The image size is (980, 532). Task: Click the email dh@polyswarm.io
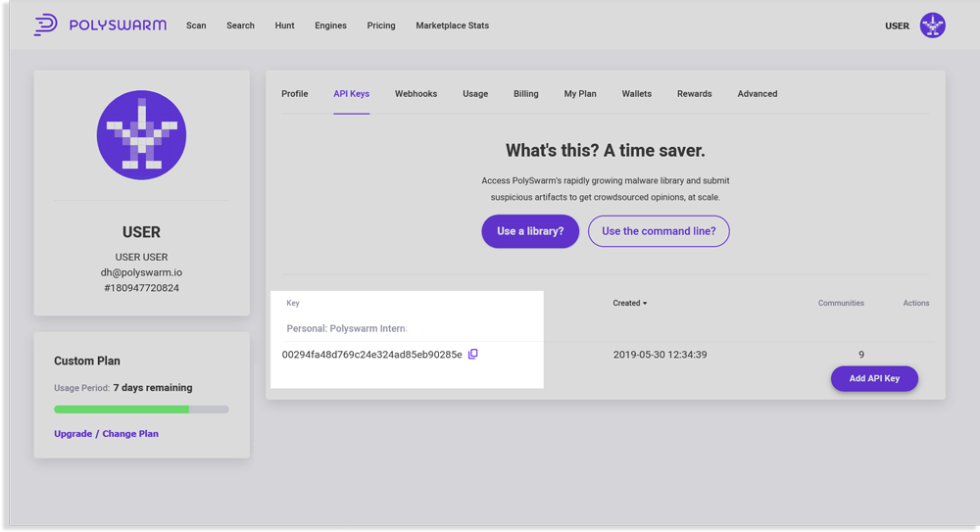(x=141, y=272)
